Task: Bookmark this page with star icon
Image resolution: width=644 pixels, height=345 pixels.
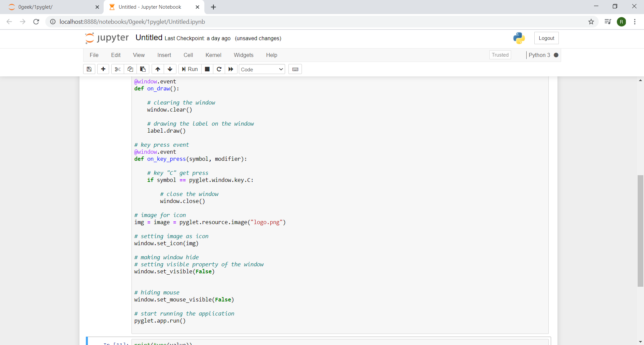Action: click(x=591, y=22)
